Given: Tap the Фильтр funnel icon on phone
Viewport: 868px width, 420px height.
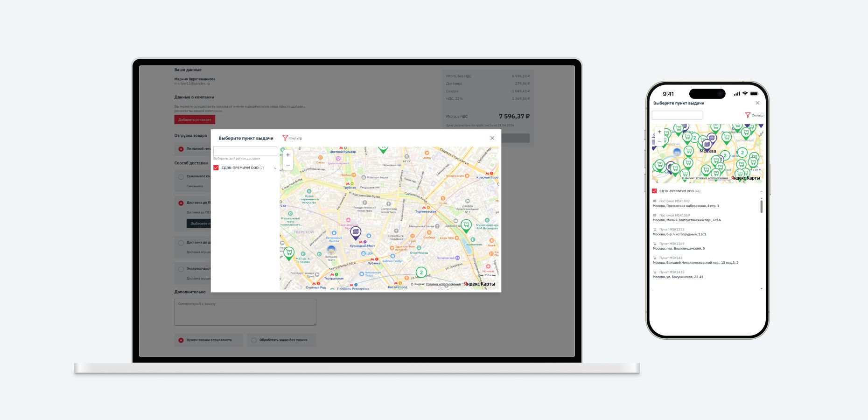Looking at the screenshot, I should coord(748,115).
